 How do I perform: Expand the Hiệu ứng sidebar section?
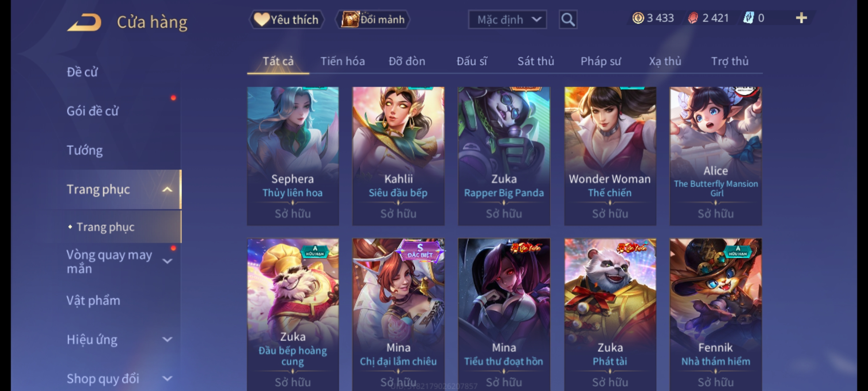pos(167,340)
